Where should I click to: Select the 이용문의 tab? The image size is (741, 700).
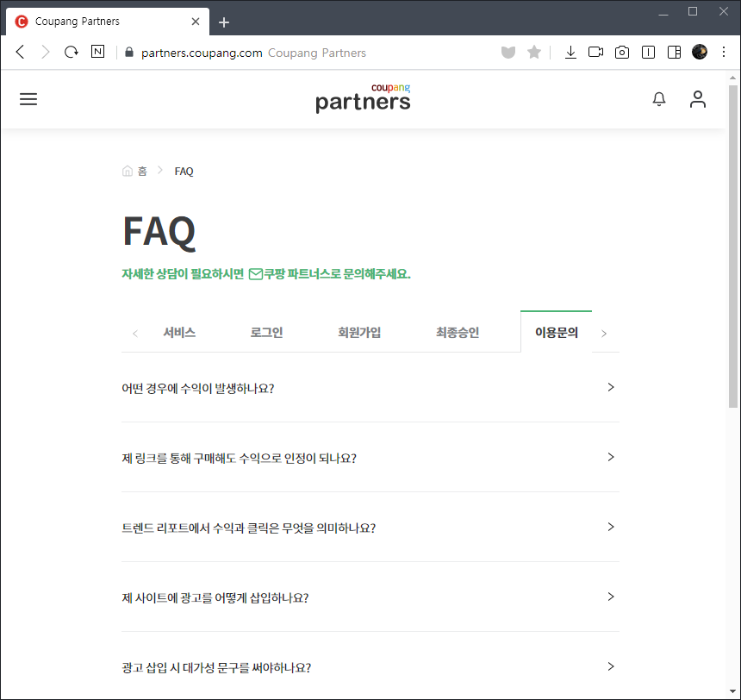pos(557,332)
